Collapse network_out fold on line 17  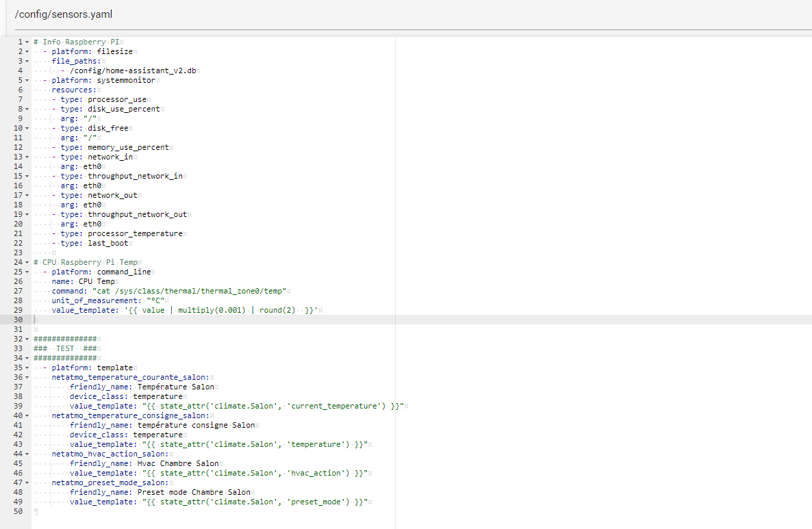27,195
